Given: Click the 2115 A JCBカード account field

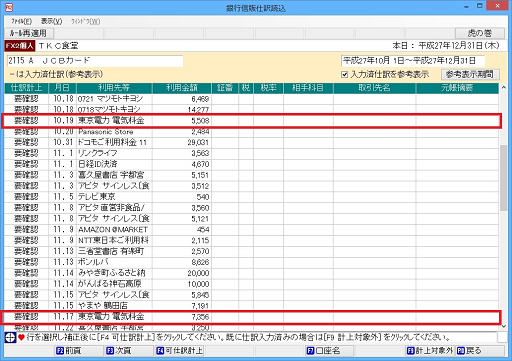Looking at the screenshot, I should (95, 61).
